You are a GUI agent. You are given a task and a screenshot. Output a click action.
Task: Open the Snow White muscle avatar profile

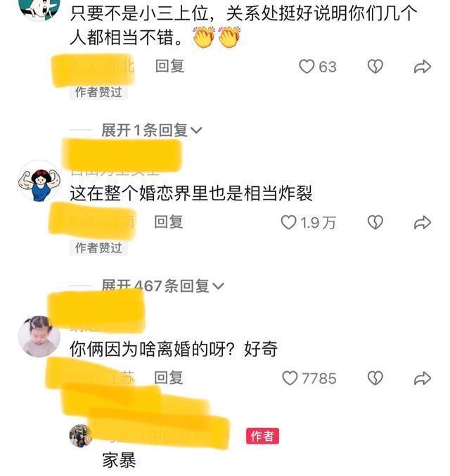pyautogui.click(x=39, y=181)
